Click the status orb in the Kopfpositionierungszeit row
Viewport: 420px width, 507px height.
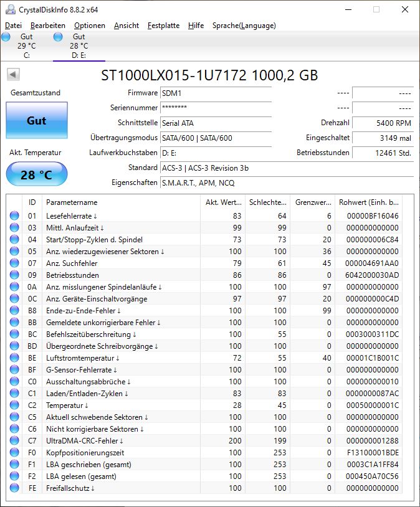(14, 452)
